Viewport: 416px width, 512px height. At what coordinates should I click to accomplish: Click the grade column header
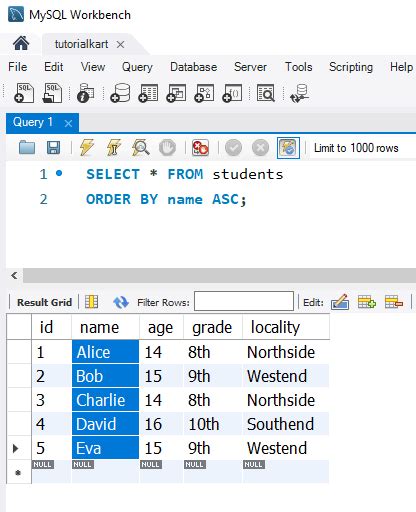(213, 327)
